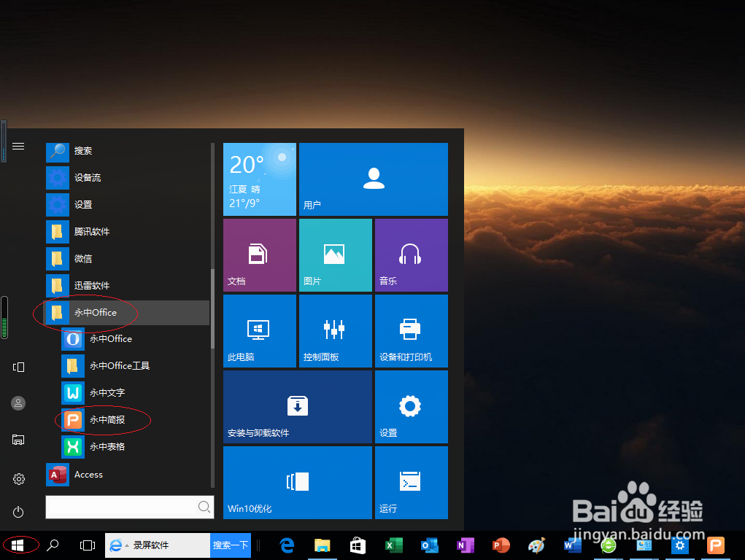Open File Explorer from the taskbar
This screenshot has height=560, width=745.
click(322, 545)
